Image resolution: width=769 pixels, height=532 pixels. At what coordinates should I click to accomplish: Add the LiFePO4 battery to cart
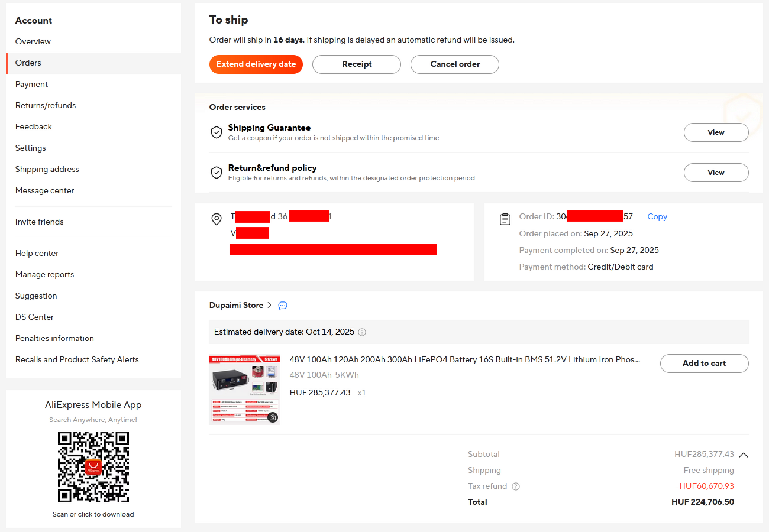click(704, 364)
